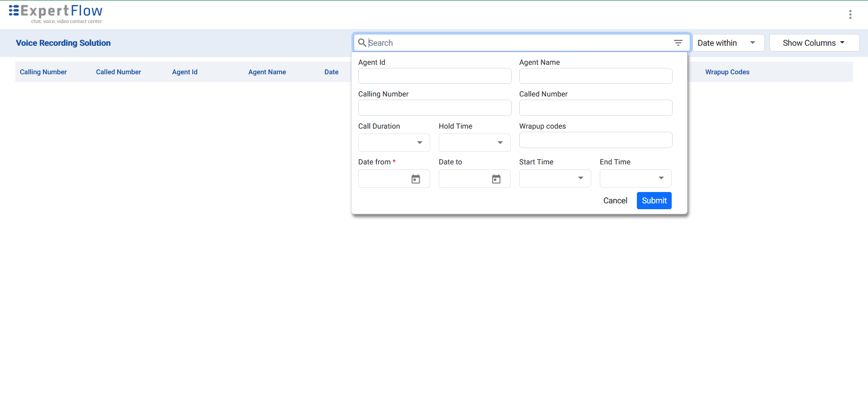Open the Hold Time dropdown
The width and height of the screenshot is (868, 413).
point(500,143)
